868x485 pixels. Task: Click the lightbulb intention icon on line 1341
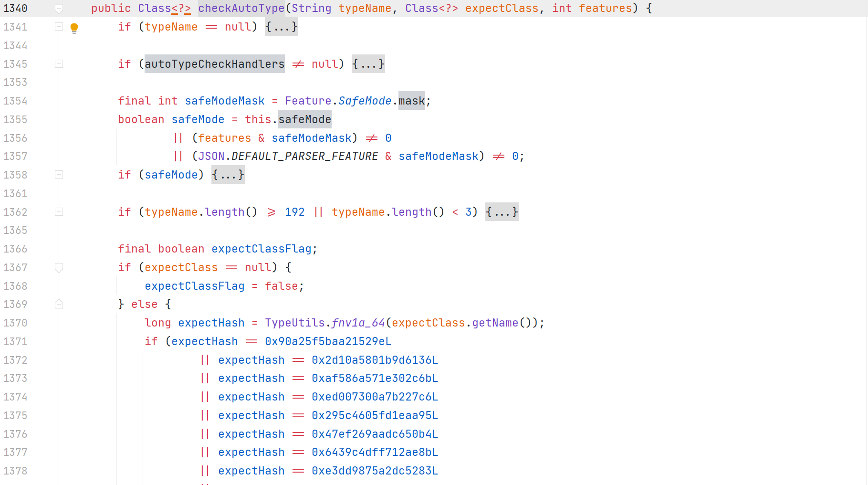pos(74,27)
